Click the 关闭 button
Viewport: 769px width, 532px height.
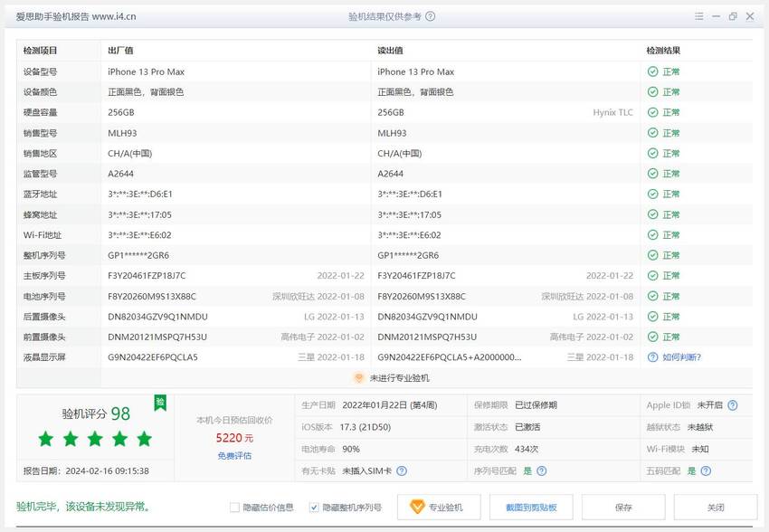click(716, 507)
